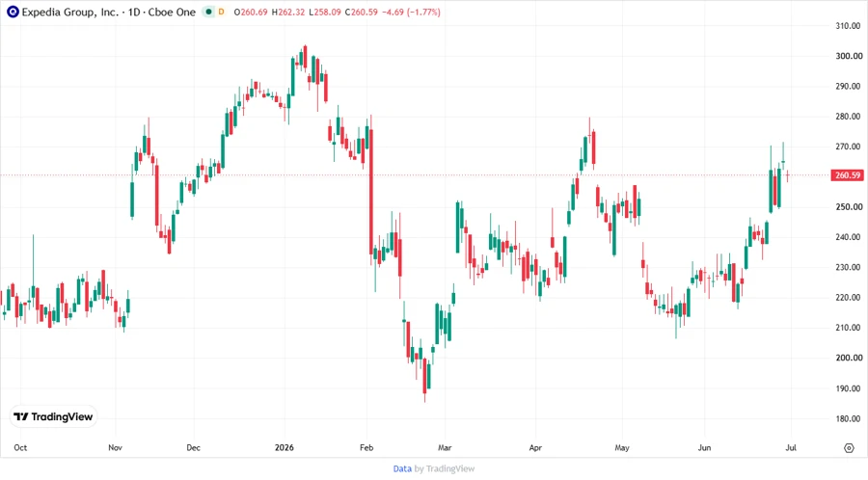The height and width of the screenshot is (480, 868).
Task: Click the 230.00 price axis label
Action: (x=849, y=267)
